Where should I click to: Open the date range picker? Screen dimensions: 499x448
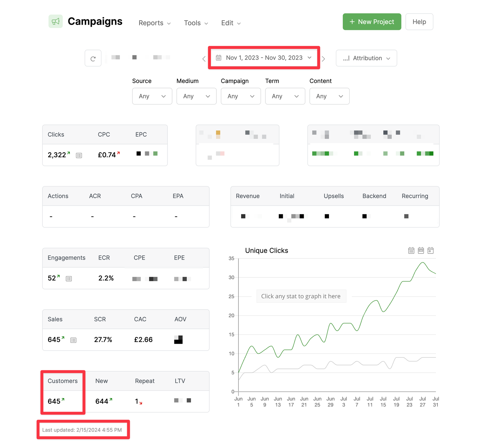click(x=264, y=58)
